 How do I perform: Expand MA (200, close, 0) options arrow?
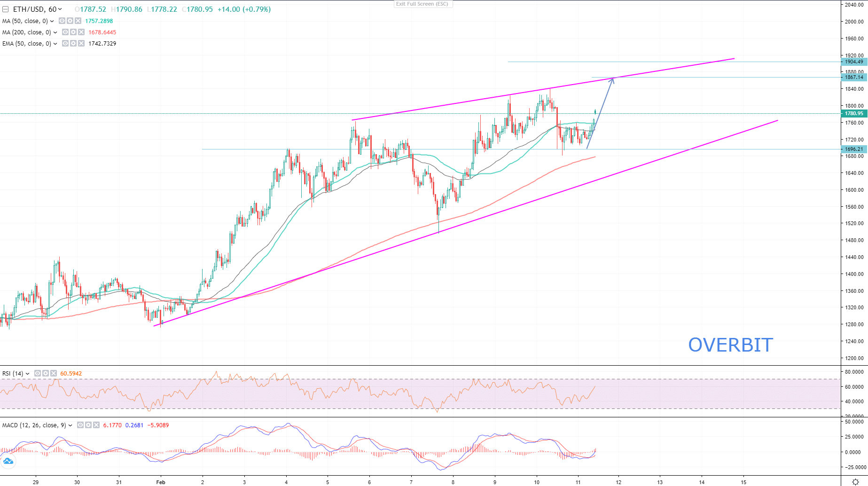click(x=55, y=32)
